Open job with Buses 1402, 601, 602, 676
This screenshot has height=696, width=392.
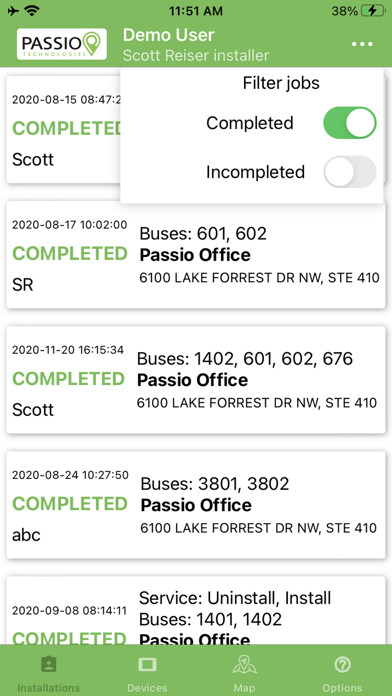196,380
